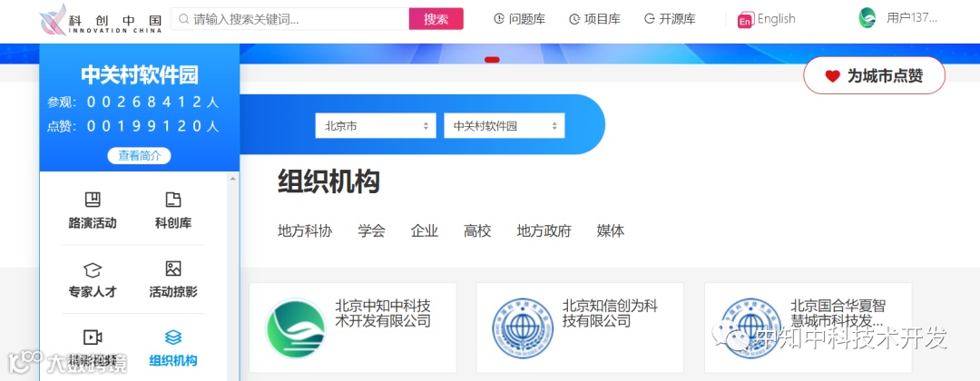Click the 为城市点赞 like button
980x381 pixels.
click(x=874, y=75)
